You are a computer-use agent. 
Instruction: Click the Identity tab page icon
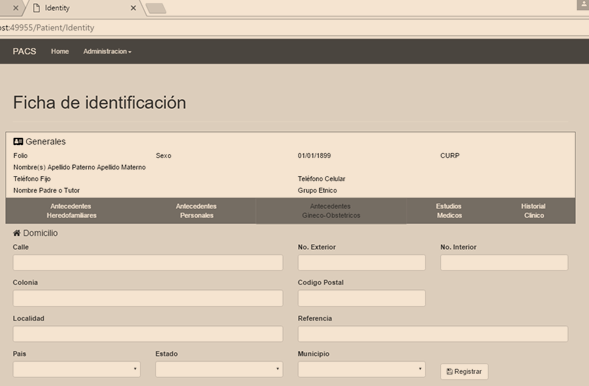pyautogui.click(x=36, y=8)
